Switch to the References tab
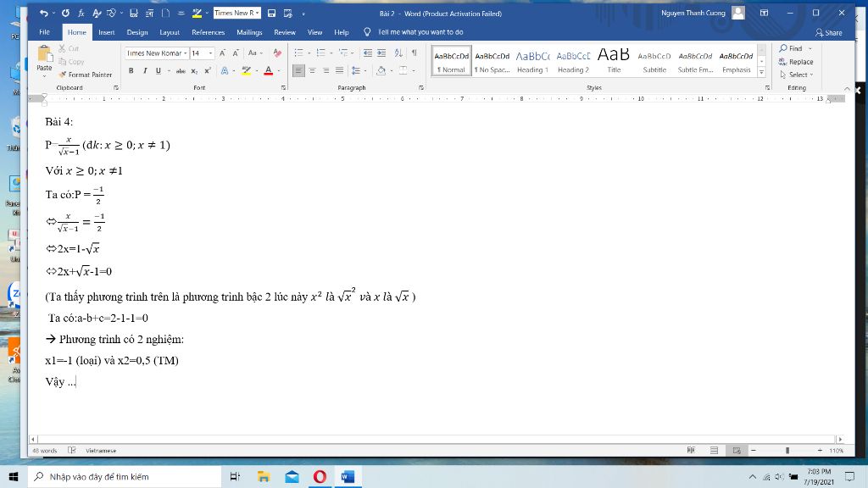 (209, 32)
